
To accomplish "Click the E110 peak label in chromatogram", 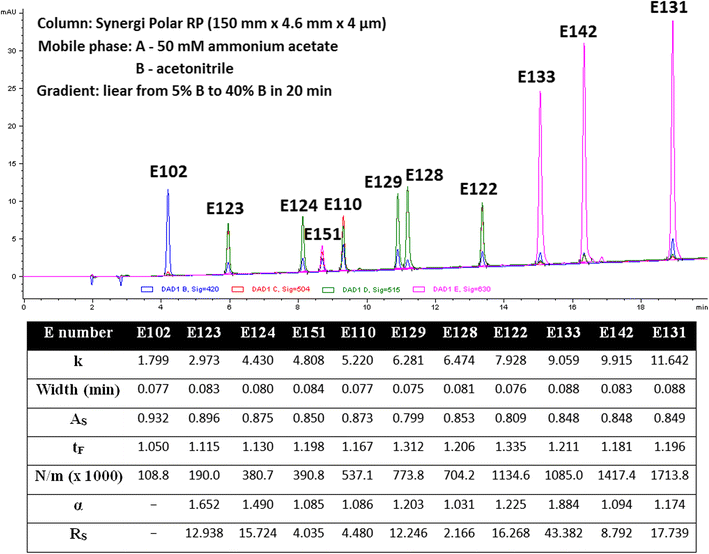I will click(343, 204).
